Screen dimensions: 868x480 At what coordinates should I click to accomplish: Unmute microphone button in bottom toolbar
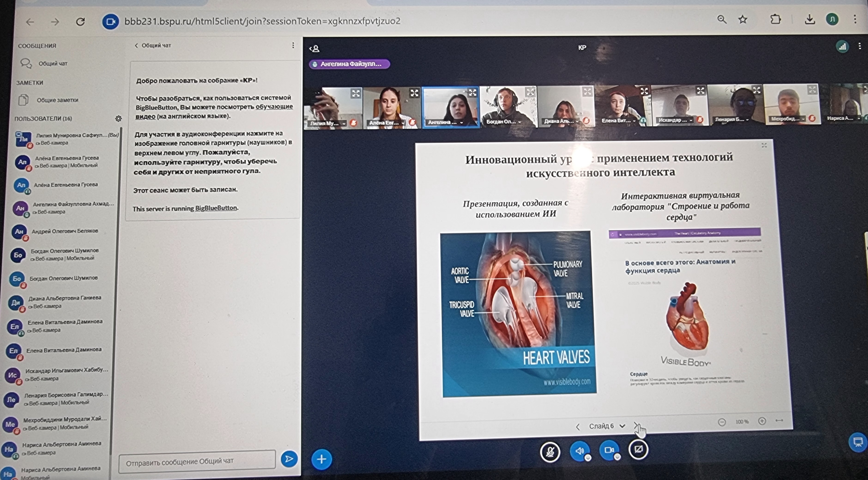550,451
